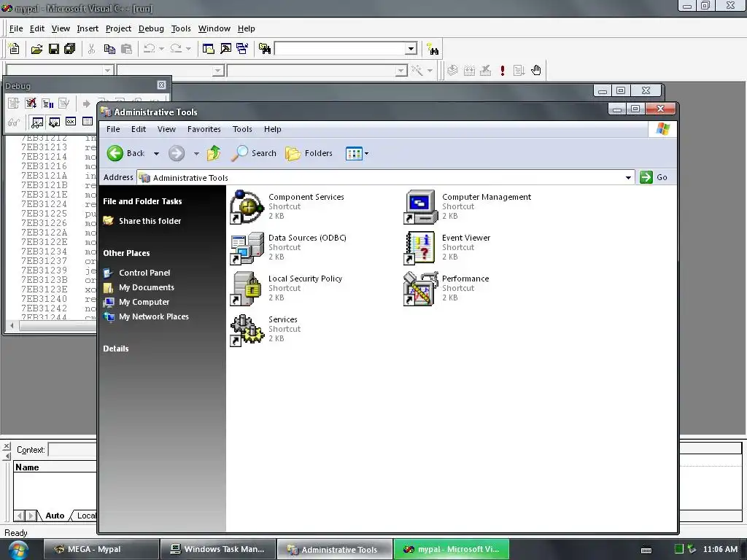Open the Forward history dropdown arrow

point(196,154)
